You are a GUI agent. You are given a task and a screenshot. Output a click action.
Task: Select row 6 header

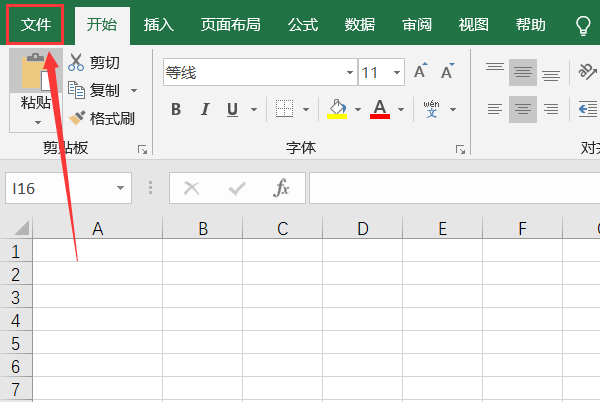16,366
